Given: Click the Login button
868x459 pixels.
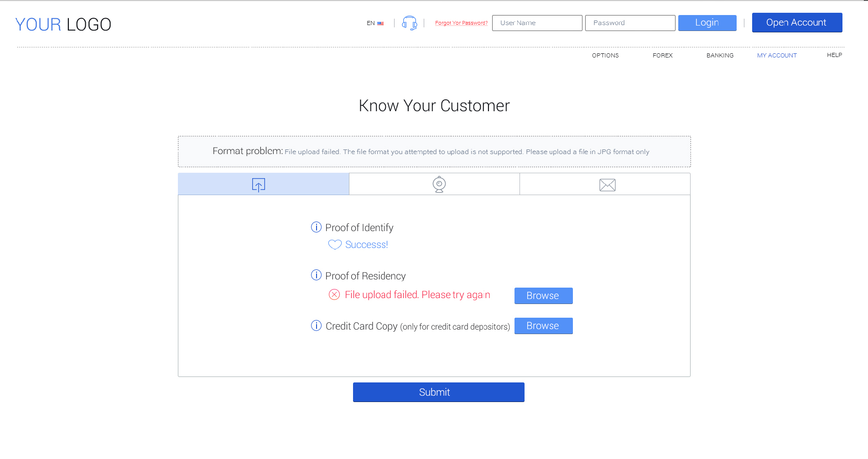Looking at the screenshot, I should tap(707, 23).
